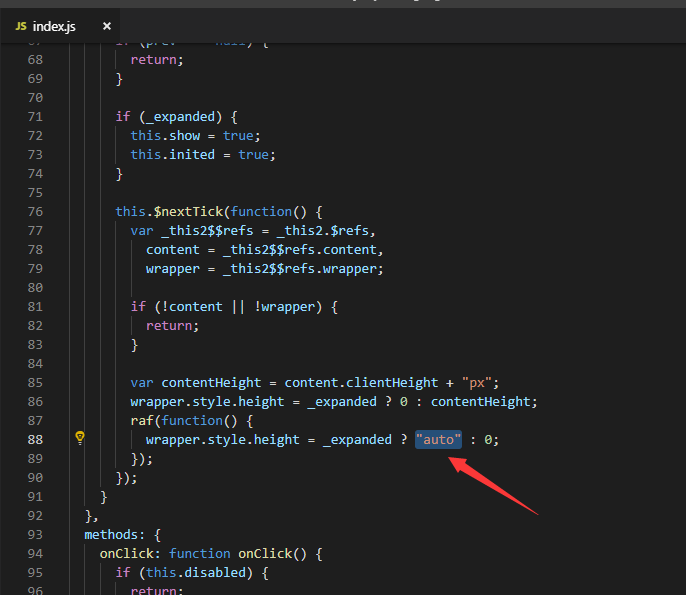Click 'return' statement on line 68
This screenshot has height=595, width=686.
154,60
